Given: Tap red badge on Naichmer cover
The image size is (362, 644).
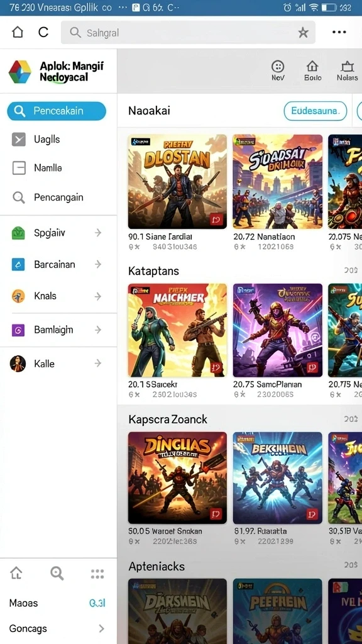Looking at the screenshot, I should (216, 367).
